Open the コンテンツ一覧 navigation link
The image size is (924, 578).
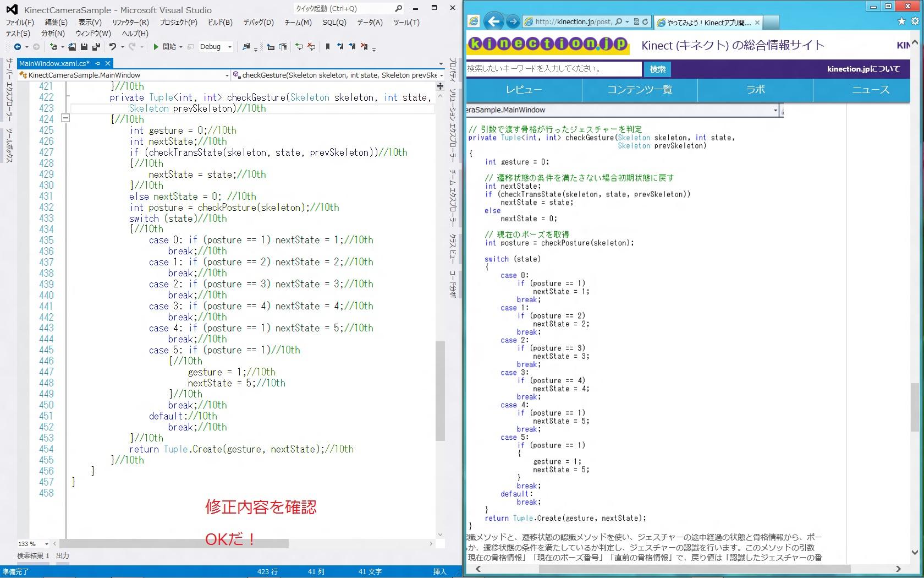[x=640, y=90]
